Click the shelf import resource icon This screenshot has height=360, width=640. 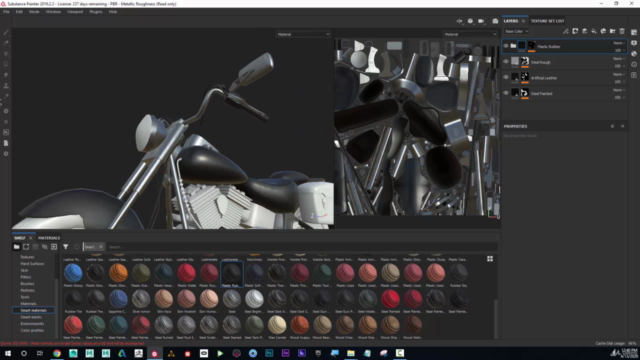(54, 247)
